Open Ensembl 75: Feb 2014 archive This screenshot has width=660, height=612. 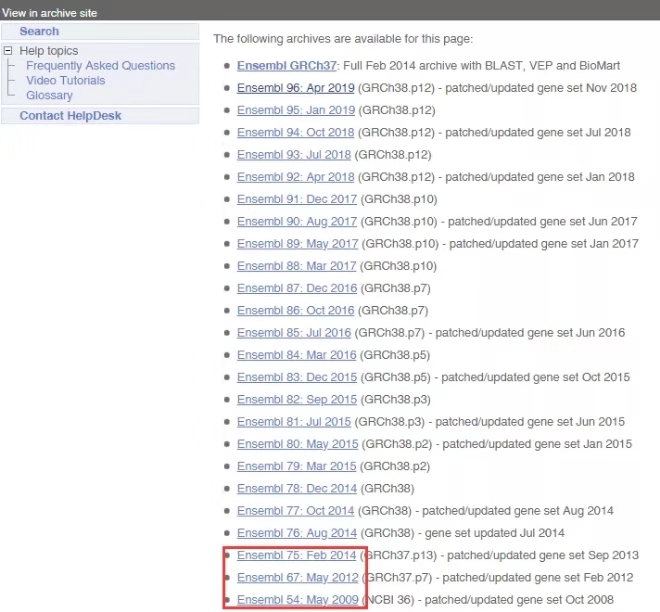296,556
